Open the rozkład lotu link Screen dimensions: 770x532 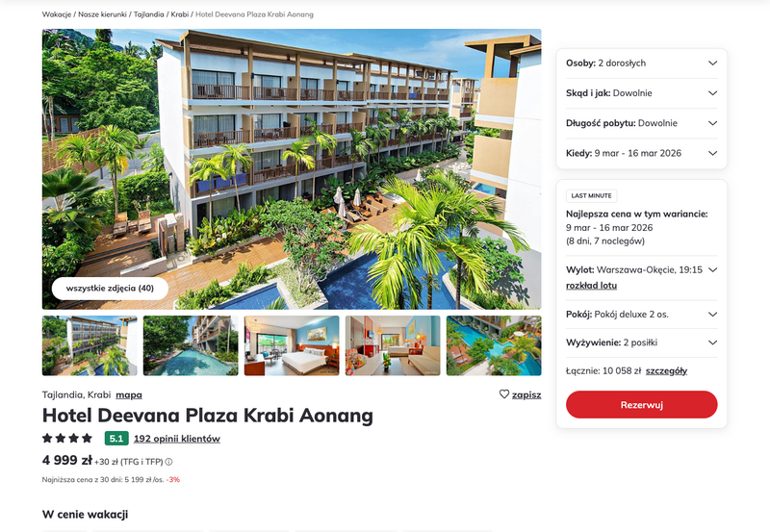pos(591,285)
